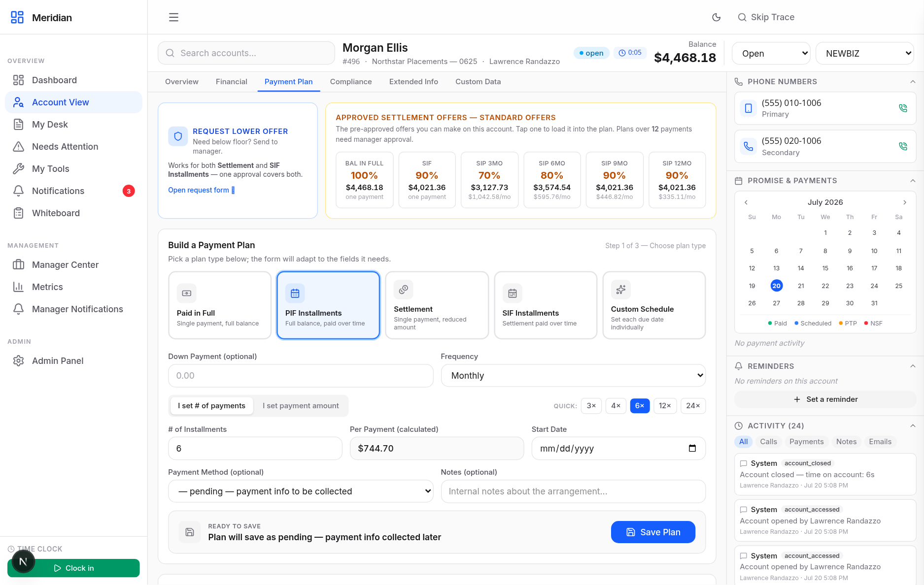Image resolution: width=924 pixels, height=585 pixels.
Task: Click the Request Lower Offer shield icon
Action: click(178, 136)
